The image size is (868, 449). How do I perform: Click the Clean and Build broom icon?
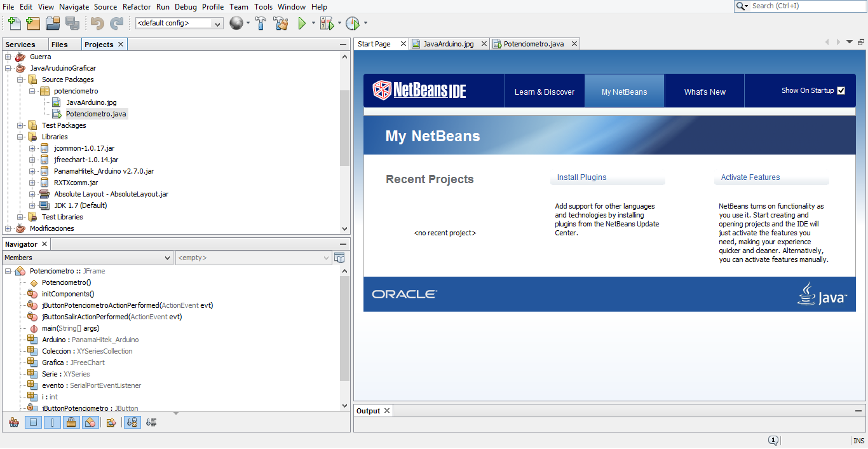coord(280,24)
